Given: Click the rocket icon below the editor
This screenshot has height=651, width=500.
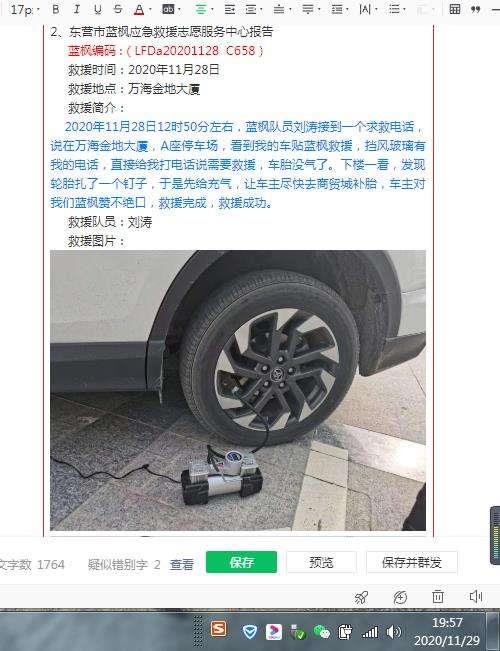Looking at the screenshot, I should click(361, 597).
